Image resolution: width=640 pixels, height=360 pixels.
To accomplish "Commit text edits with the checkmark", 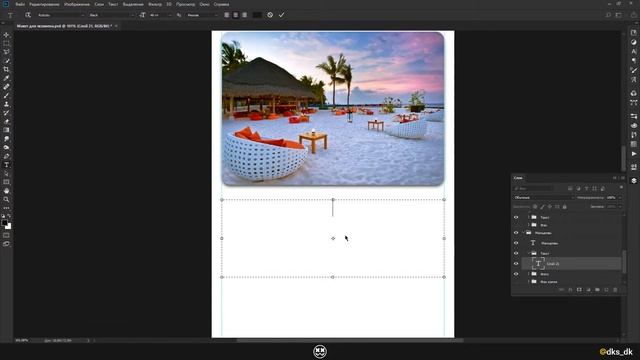I will pos(281,15).
